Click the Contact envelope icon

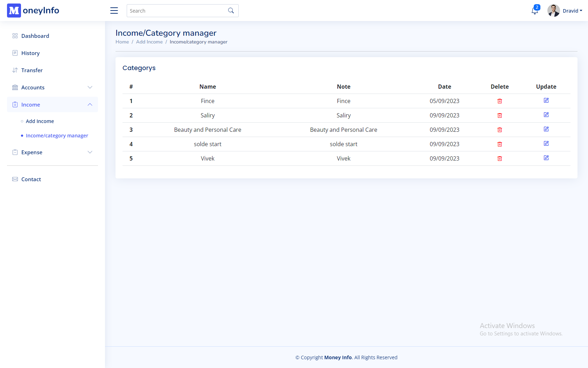(15, 179)
